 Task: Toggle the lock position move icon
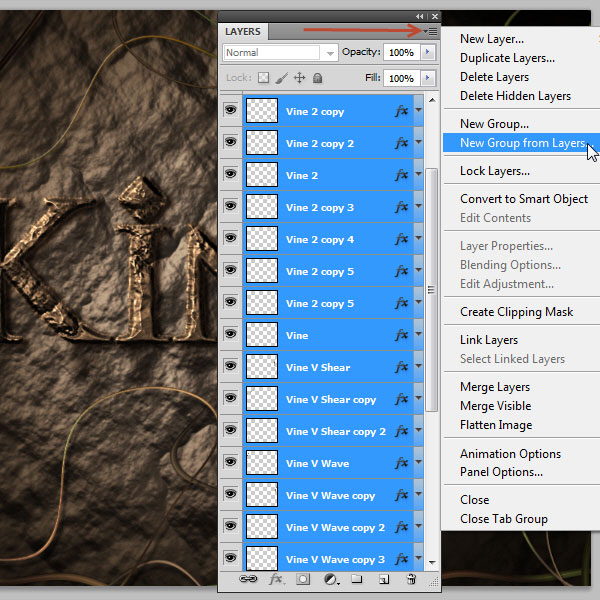click(299, 78)
